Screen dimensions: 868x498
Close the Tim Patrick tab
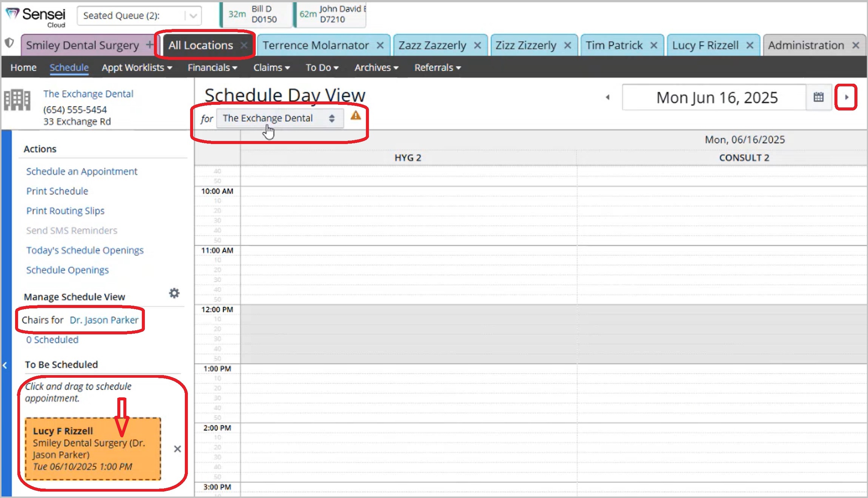pos(654,45)
